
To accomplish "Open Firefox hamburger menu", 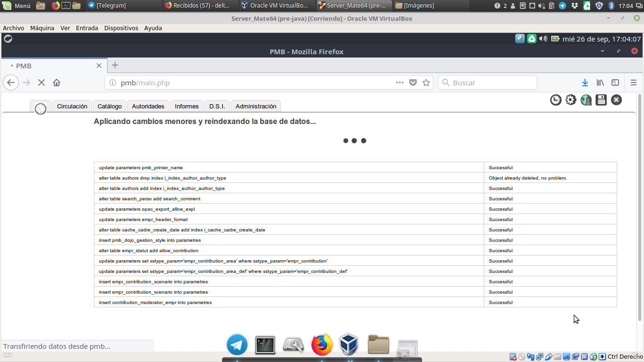I will 634,82.
